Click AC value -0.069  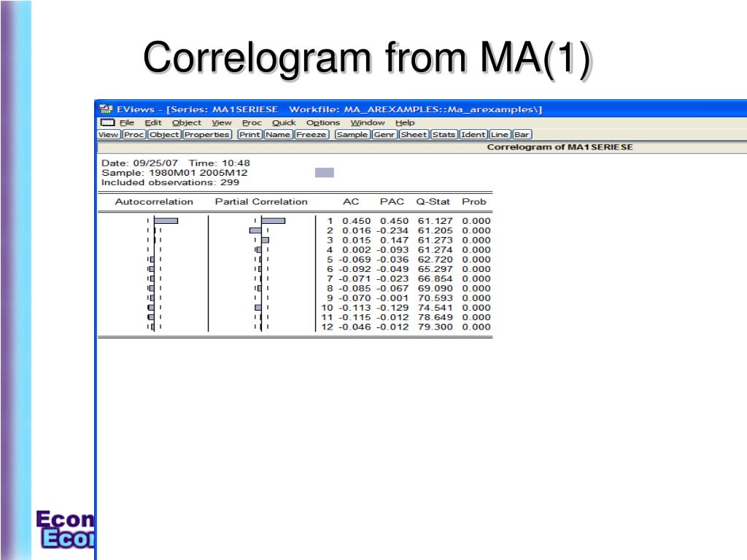355,260
